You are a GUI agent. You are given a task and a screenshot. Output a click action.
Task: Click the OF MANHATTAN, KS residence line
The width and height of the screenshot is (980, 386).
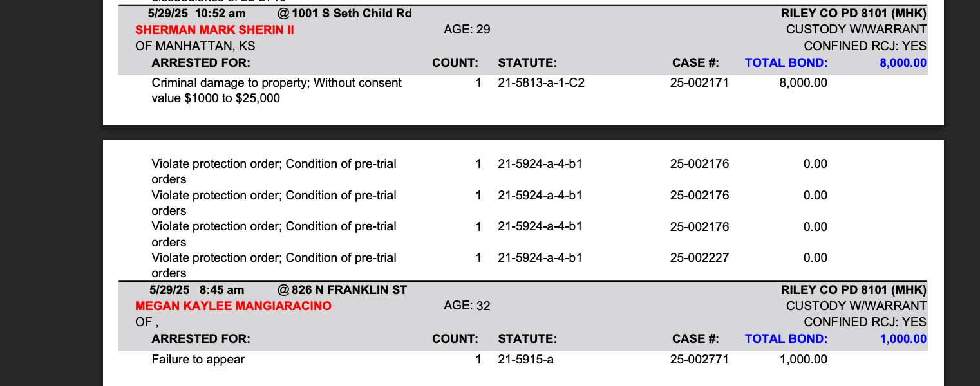click(x=195, y=46)
